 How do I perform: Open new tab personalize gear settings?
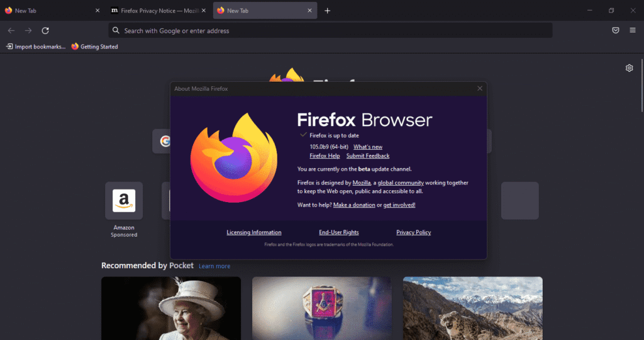coord(629,68)
